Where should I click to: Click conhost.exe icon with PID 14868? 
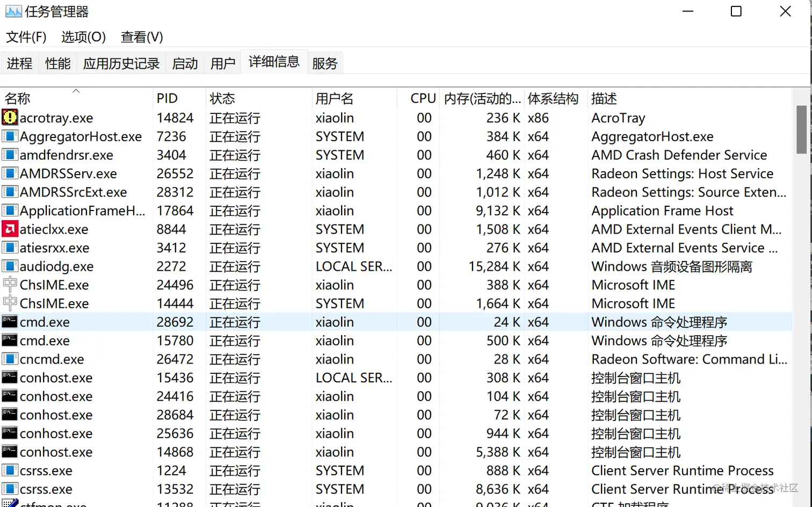[10, 452]
